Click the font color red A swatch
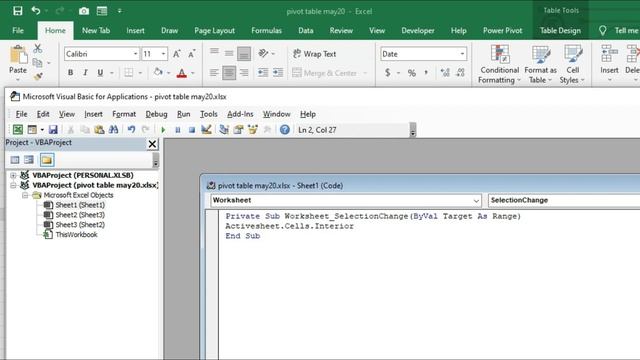640x360 pixels. (182, 73)
